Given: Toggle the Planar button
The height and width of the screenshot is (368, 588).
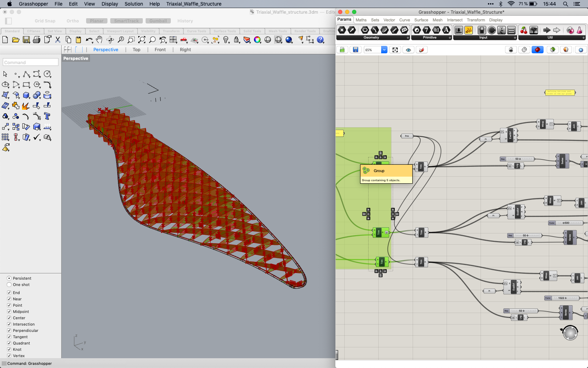Looking at the screenshot, I should 97,21.
